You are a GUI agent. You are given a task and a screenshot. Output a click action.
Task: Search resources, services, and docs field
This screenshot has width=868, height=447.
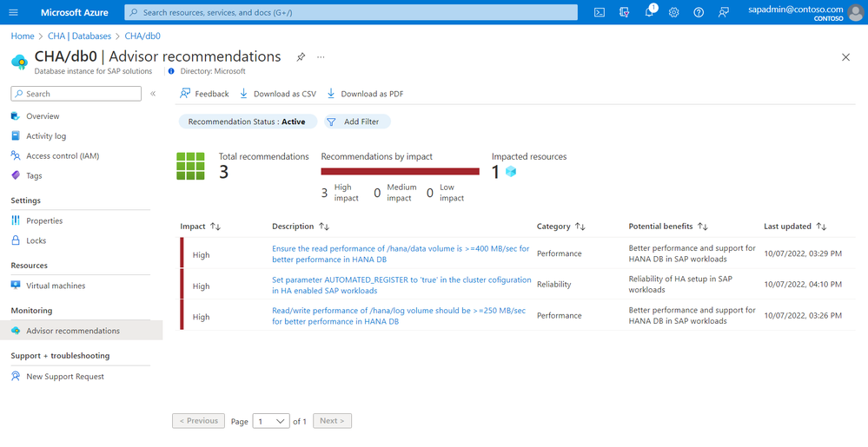[350, 12]
